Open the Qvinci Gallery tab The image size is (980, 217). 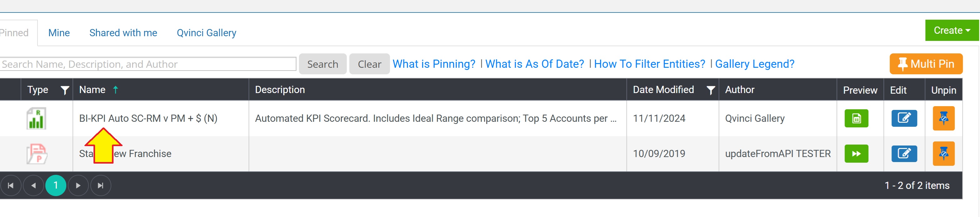point(206,33)
